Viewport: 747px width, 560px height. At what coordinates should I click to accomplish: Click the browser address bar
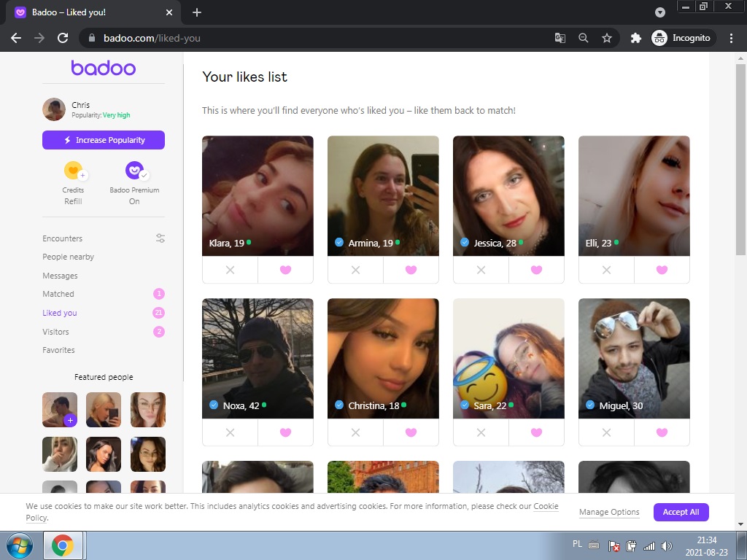click(321, 38)
